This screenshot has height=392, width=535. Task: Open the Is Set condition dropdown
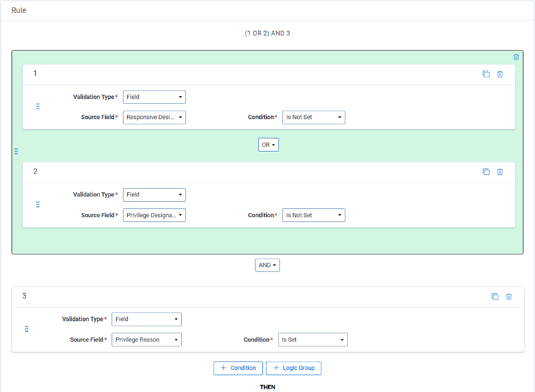312,339
